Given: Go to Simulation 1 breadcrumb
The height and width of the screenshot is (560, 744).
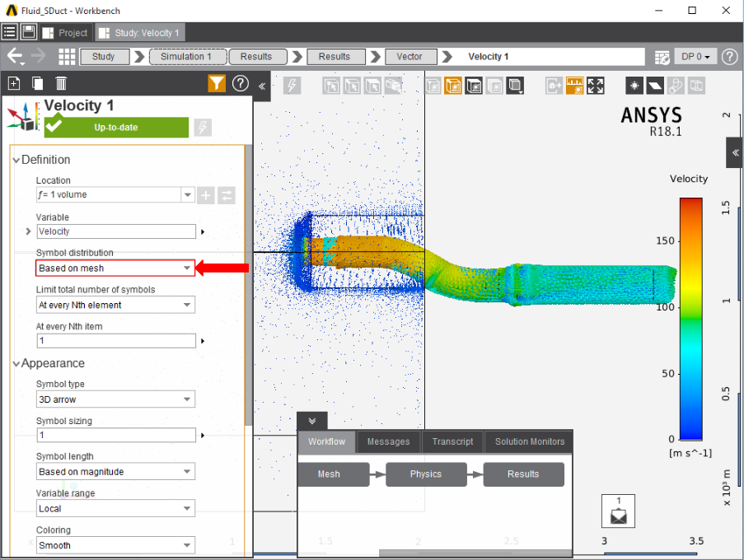Looking at the screenshot, I should point(188,57).
